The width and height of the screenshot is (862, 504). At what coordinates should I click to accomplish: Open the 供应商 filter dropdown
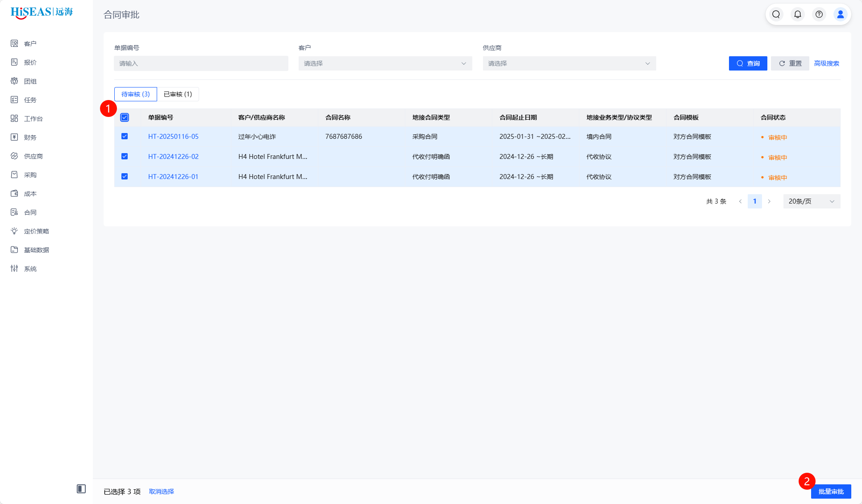569,63
